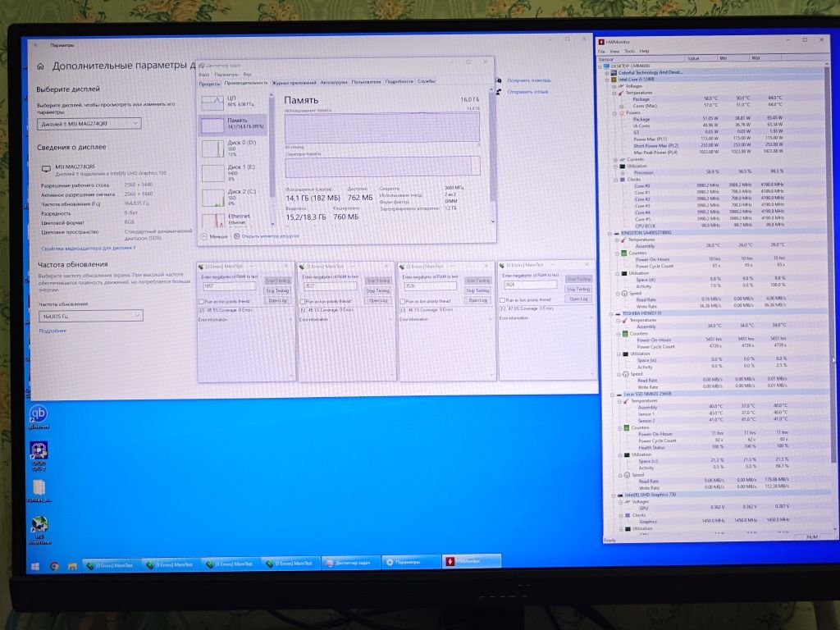This screenshot has height=630, width=840.
Task: Switch to Автозагрузка tab in Task Manager
Action: pyautogui.click(x=334, y=83)
